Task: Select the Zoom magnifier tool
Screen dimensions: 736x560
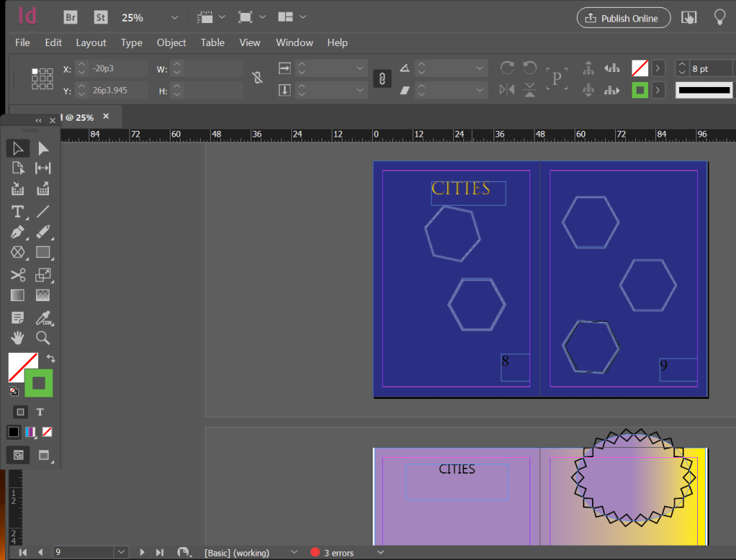Action: 43,338
